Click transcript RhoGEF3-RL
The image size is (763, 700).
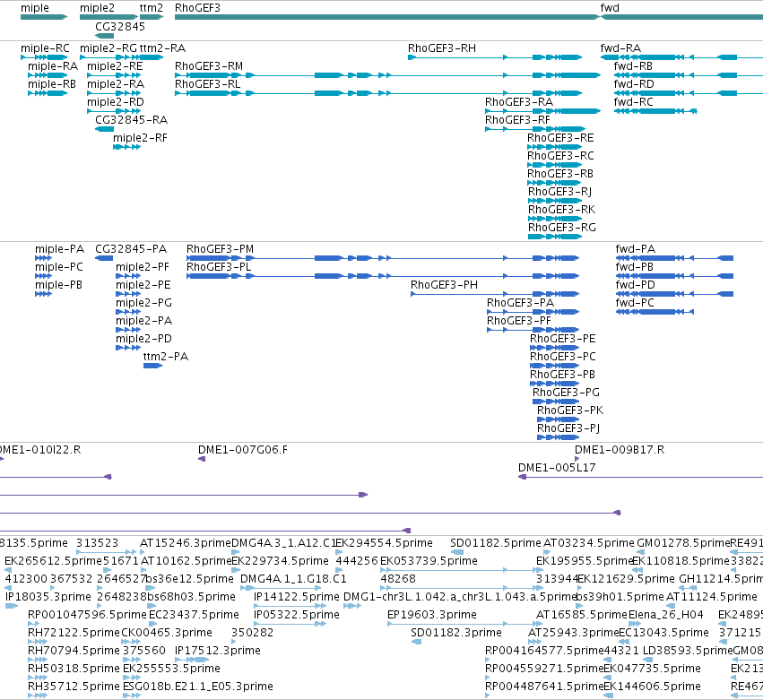point(378,93)
